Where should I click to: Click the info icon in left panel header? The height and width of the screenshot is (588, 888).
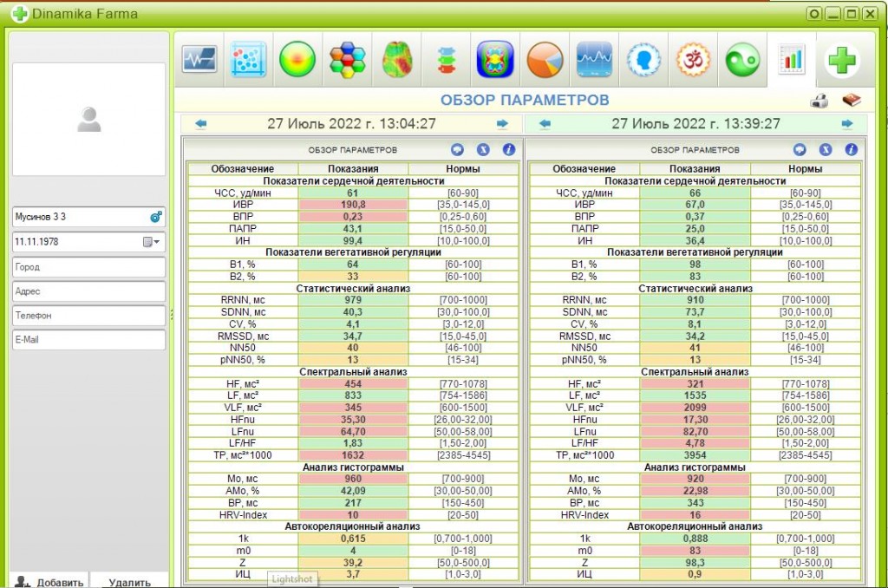(508, 149)
